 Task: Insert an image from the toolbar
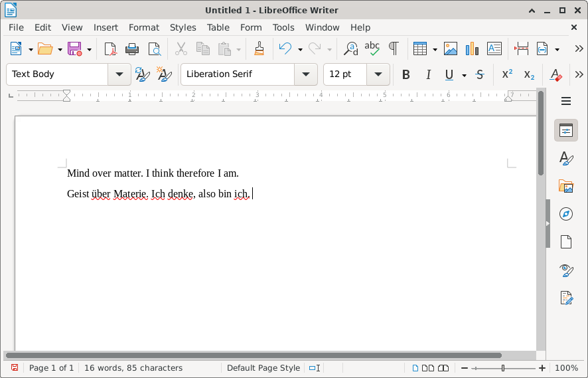451,48
